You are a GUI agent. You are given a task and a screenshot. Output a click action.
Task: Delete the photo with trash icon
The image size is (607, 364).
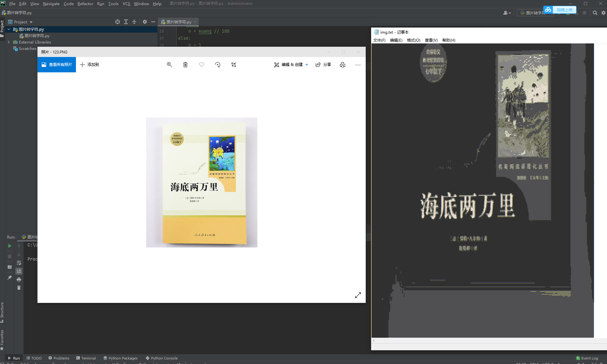coord(185,65)
